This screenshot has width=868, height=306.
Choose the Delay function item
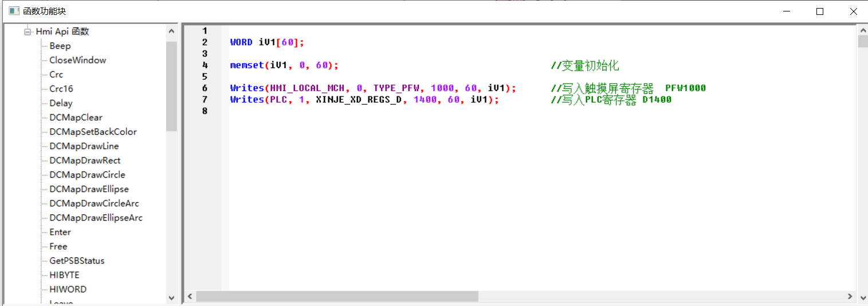pos(61,103)
